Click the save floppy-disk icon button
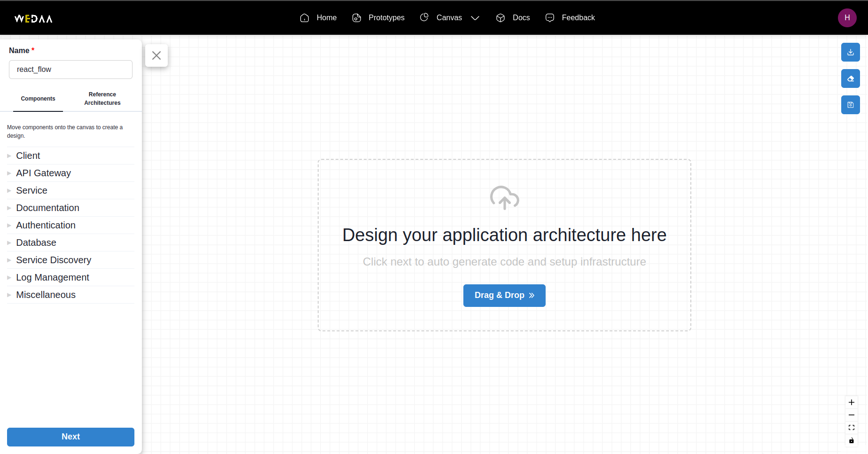868x454 pixels. tap(851, 105)
